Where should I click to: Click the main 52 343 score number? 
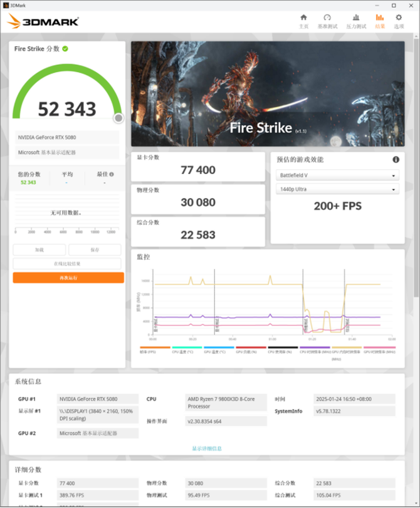67,109
